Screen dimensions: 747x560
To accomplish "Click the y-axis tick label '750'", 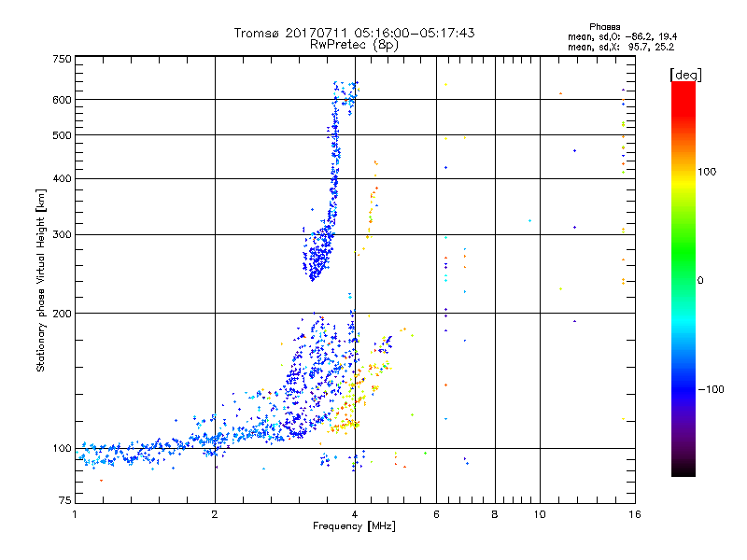I will [x=62, y=59].
